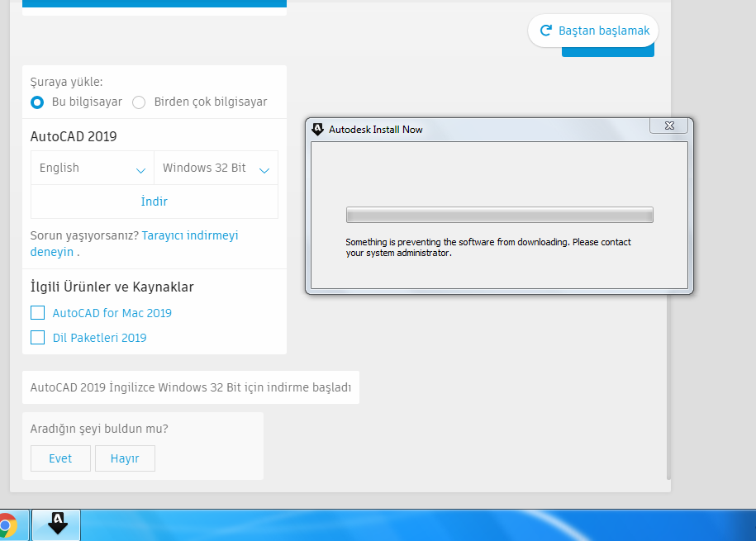756x541 pixels.
Task: Click the Autodesk Install Now title bar icon
Action: (x=317, y=129)
